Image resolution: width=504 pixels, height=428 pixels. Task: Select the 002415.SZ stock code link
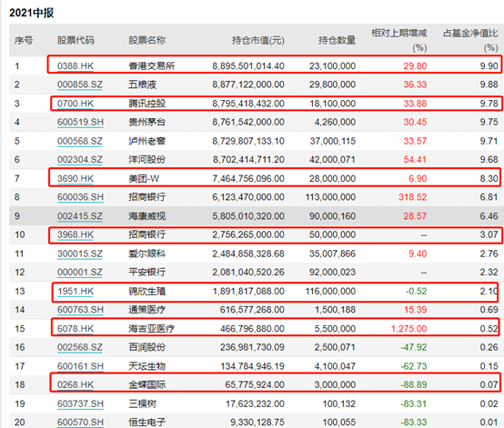[x=80, y=216]
